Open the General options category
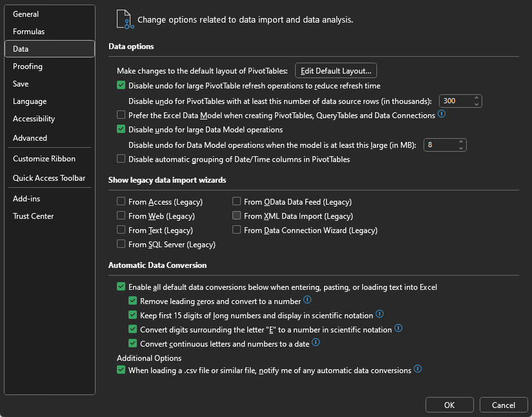The image size is (532, 417). click(x=50, y=14)
